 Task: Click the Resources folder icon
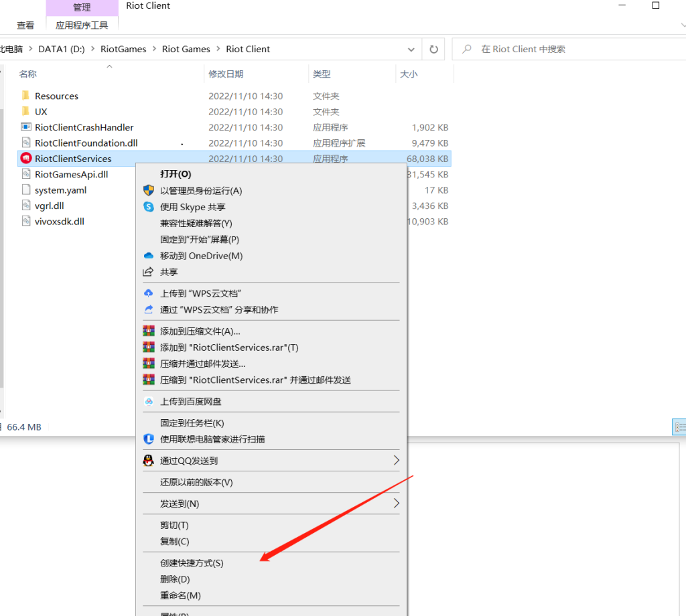coord(26,95)
